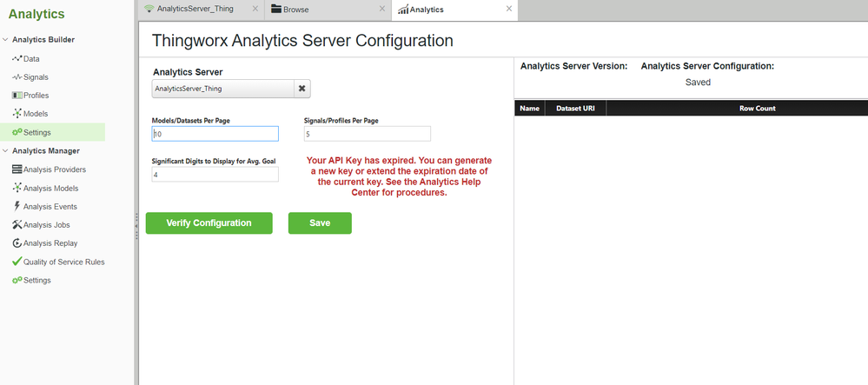Click the AnalyticsServer_Thing tab wifi icon

(149, 10)
